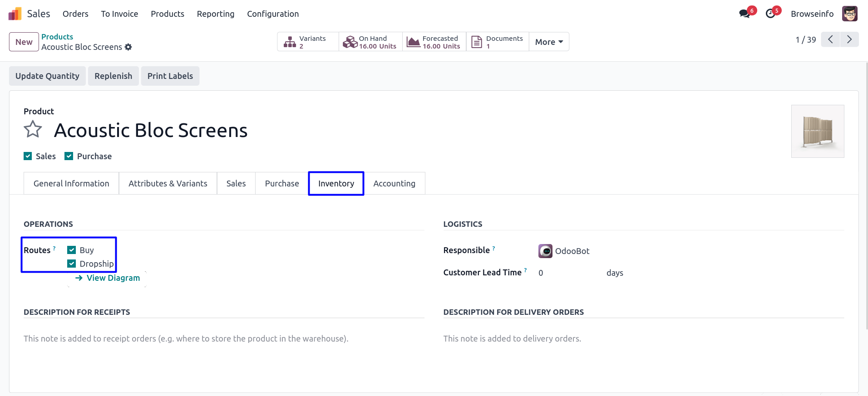Switch to the Accounting tab
The height and width of the screenshot is (396, 868).
[x=394, y=183]
